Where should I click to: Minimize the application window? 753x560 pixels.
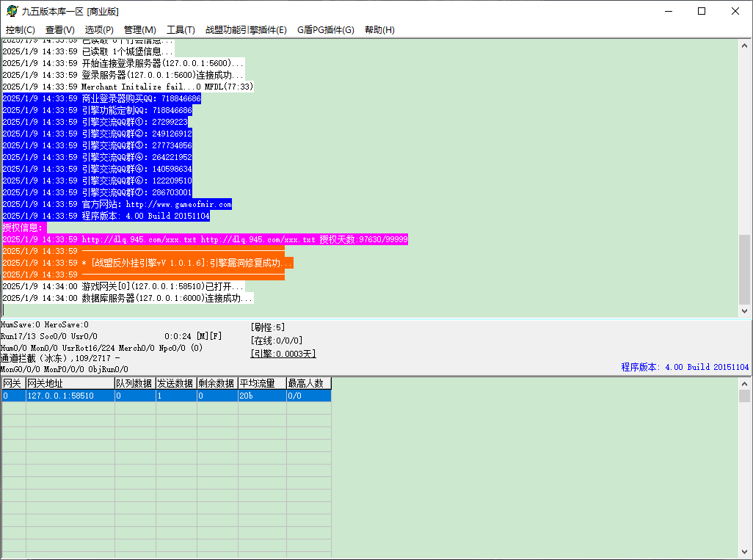(668, 11)
